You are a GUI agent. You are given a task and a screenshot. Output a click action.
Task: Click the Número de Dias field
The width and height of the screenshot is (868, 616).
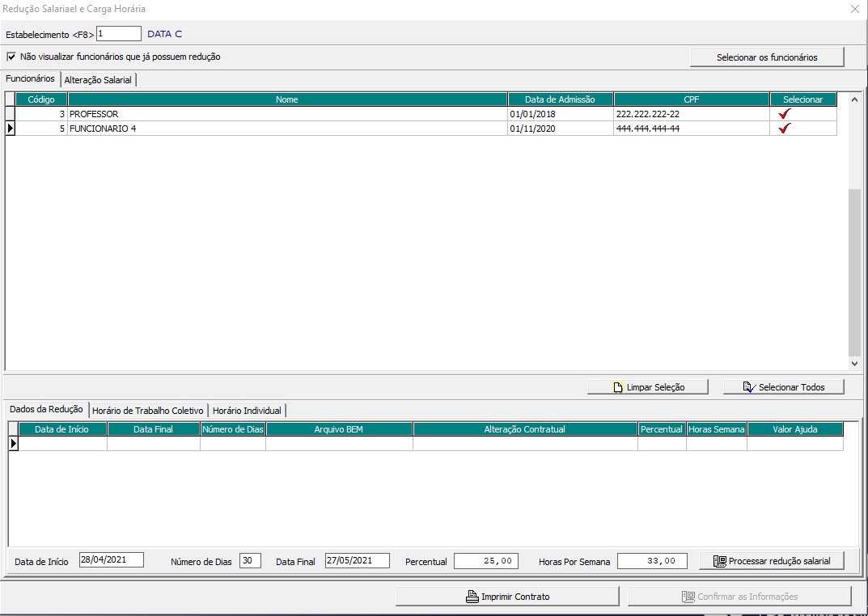pos(250,560)
